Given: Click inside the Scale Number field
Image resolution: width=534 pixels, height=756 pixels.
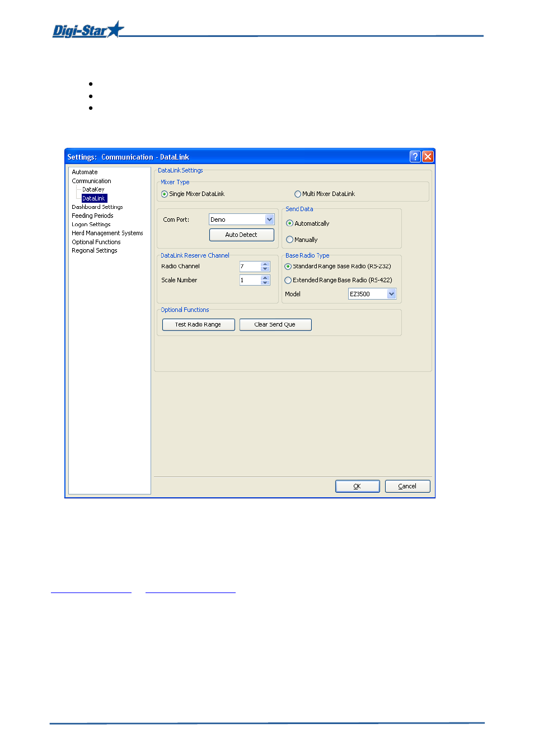Looking at the screenshot, I should coord(250,280).
